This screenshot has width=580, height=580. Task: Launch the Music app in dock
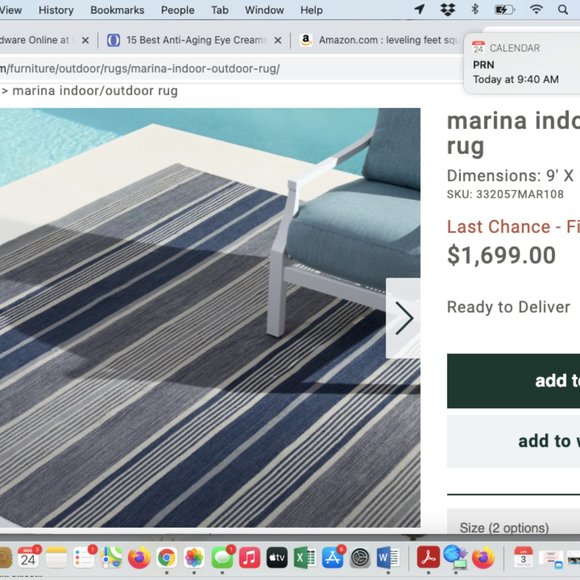click(249, 557)
